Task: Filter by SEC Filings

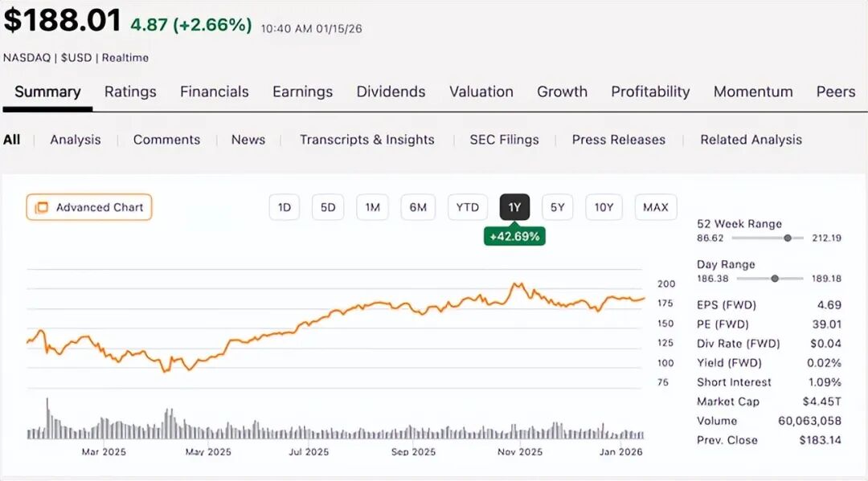Action: click(505, 140)
